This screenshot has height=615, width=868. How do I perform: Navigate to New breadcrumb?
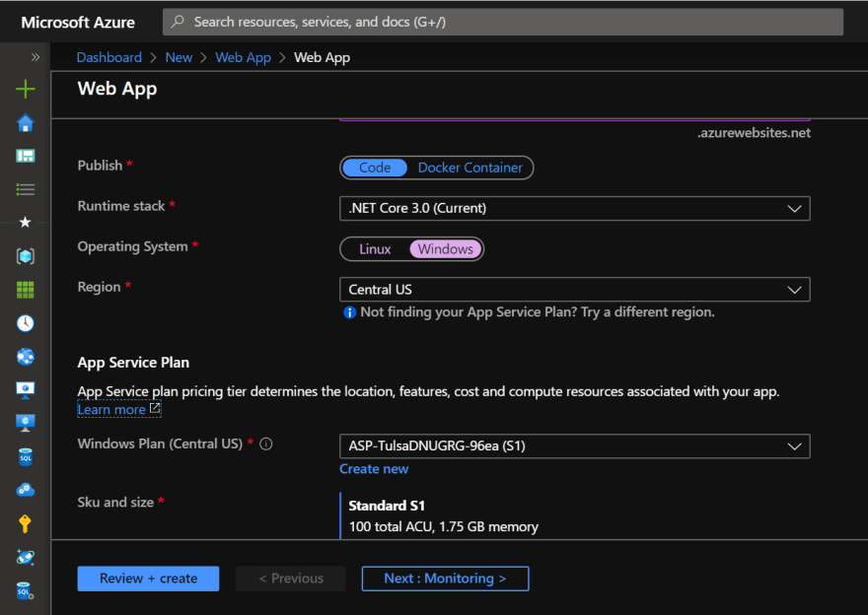(179, 57)
